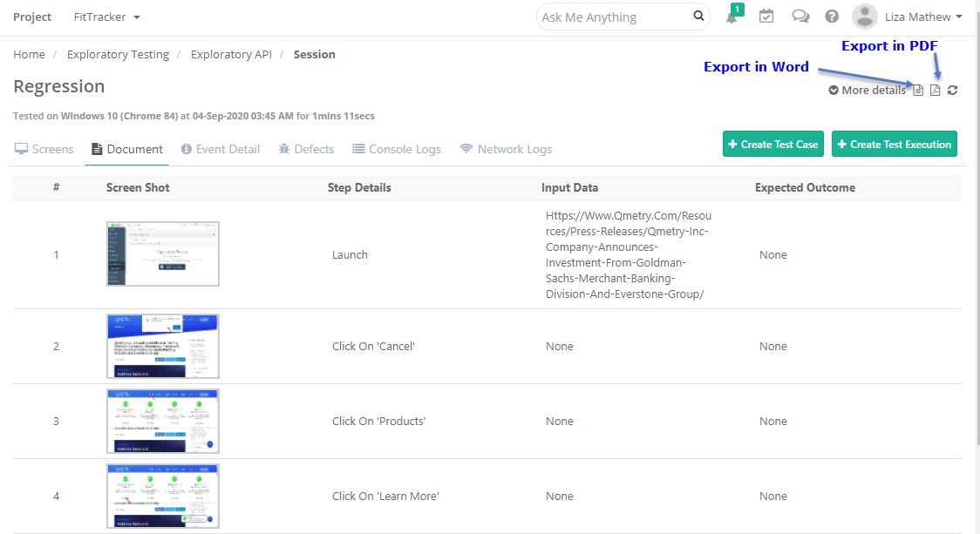
Task: Open Liza Mathew user menu
Action: [908, 17]
